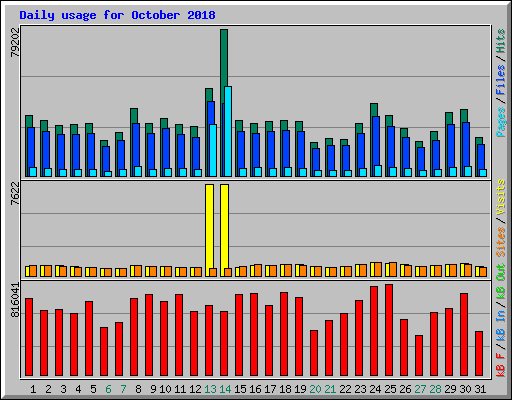Click the red kilobytes bar for day 6

point(104,352)
